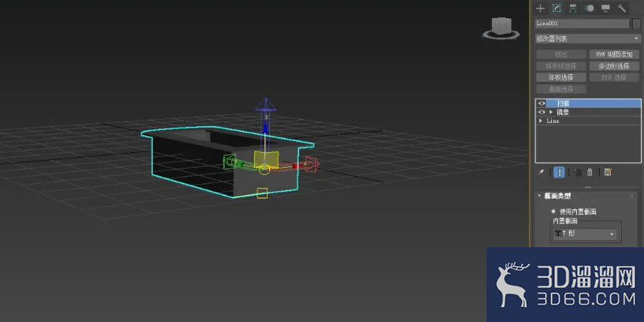
Task: Click the yellow gizmo center plane handle
Action: (x=266, y=159)
